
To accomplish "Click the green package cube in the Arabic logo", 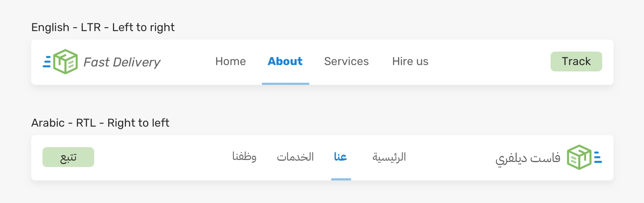I will pos(579,157).
